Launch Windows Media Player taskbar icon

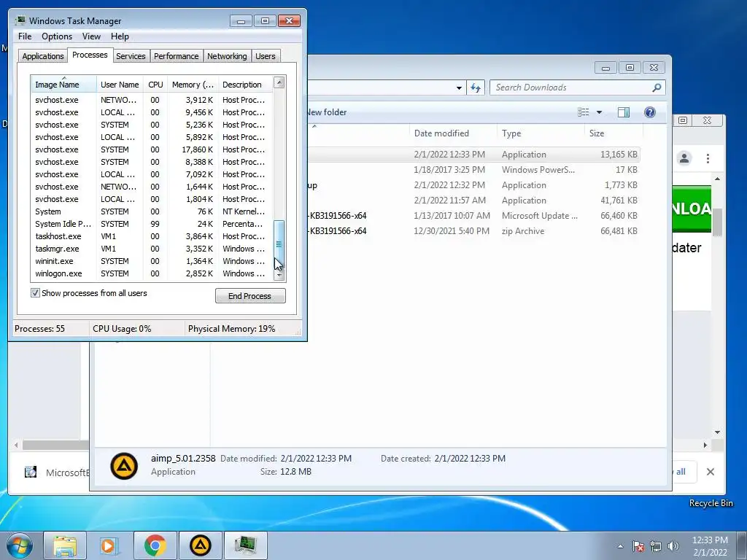tap(109, 545)
